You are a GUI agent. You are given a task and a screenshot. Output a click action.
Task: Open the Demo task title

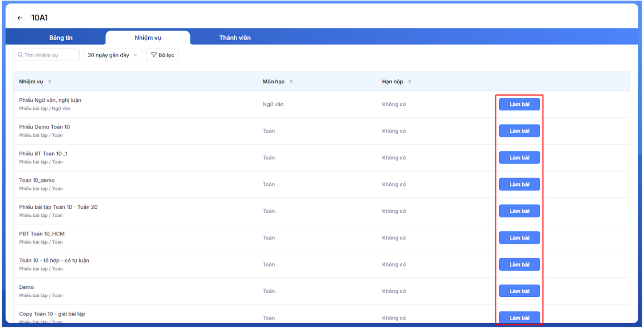(26, 287)
